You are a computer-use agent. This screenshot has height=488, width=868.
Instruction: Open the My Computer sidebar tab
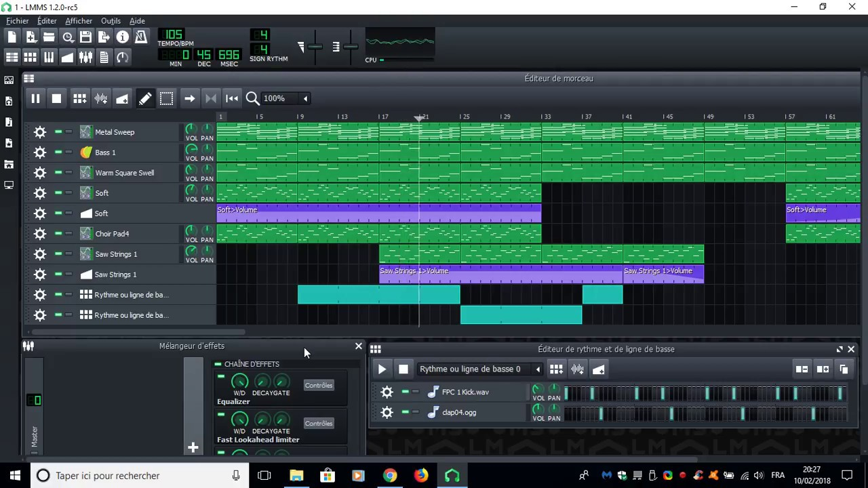[9, 185]
